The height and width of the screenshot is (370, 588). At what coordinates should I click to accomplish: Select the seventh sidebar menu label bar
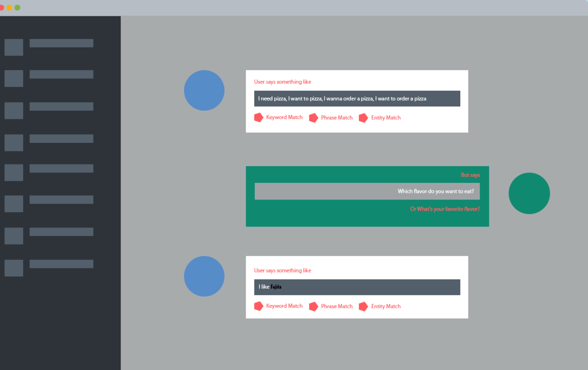coord(61,232)
